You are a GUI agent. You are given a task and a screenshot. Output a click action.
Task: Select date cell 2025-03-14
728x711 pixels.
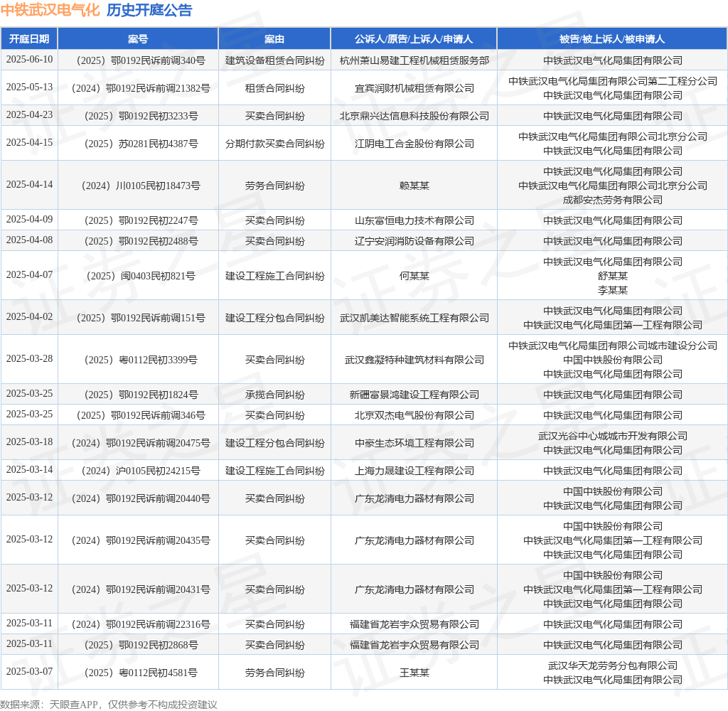click(29, 470)
